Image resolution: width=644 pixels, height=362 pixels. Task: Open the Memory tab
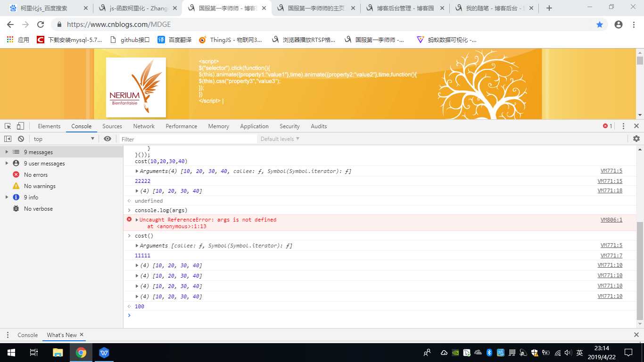(x=218, y=126)
